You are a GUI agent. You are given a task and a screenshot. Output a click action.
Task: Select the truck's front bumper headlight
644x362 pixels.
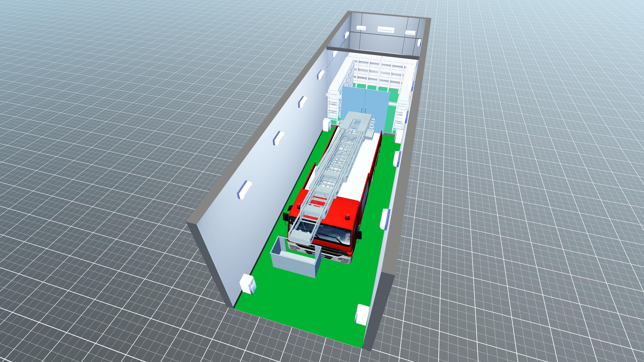click(343, 260)
